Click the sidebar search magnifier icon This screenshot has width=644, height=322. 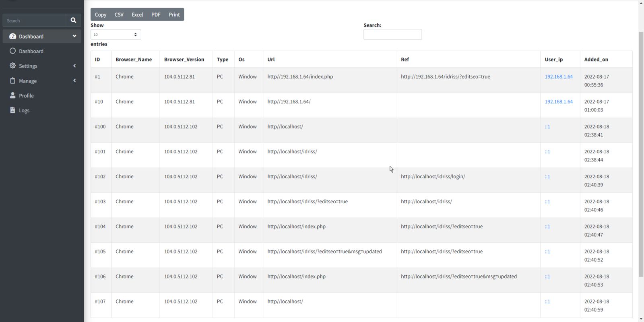point(73,21)
